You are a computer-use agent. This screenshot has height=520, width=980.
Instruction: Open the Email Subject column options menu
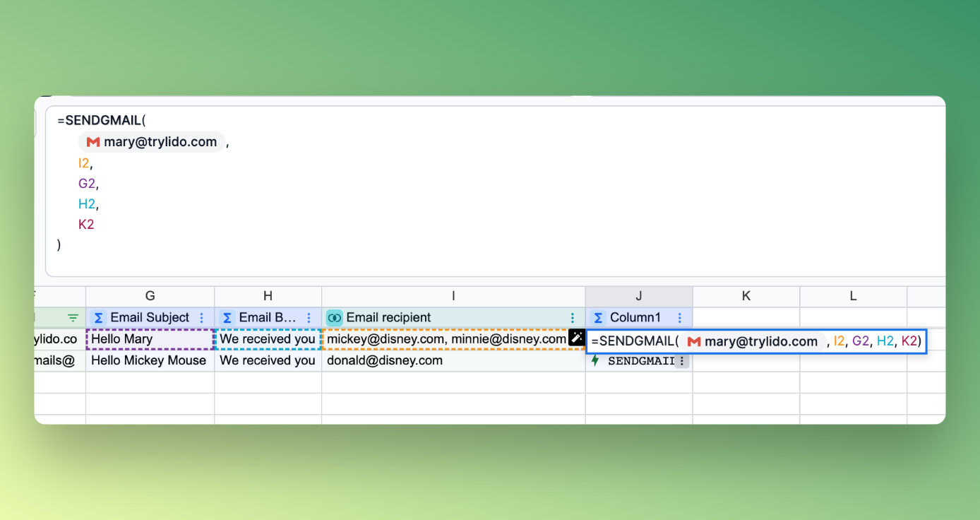(x=202, y=318)
